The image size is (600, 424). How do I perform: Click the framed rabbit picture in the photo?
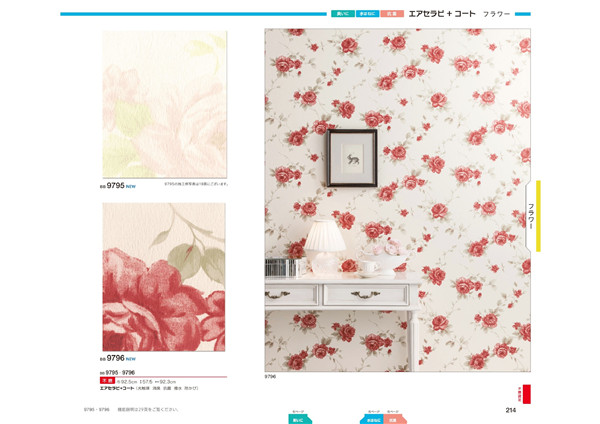click(352, 158)
